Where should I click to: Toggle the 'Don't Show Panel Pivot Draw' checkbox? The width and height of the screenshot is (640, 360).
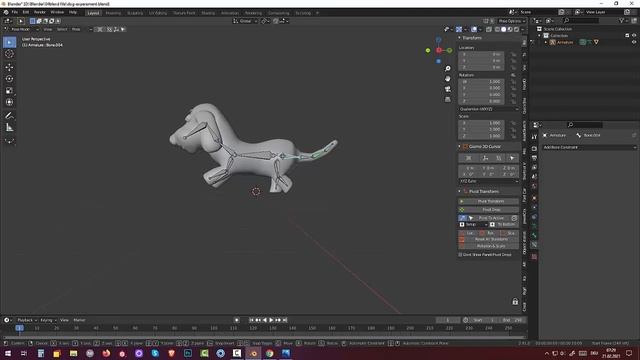point(460,254)
